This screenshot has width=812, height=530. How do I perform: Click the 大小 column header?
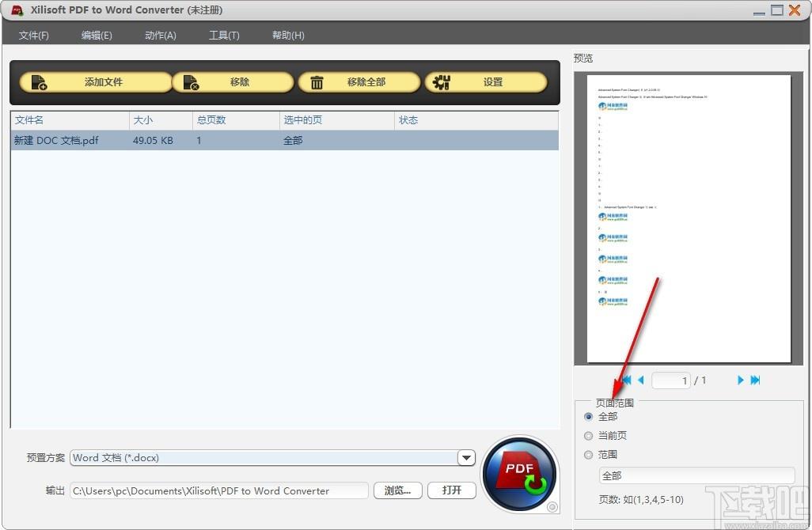point(161,120)
